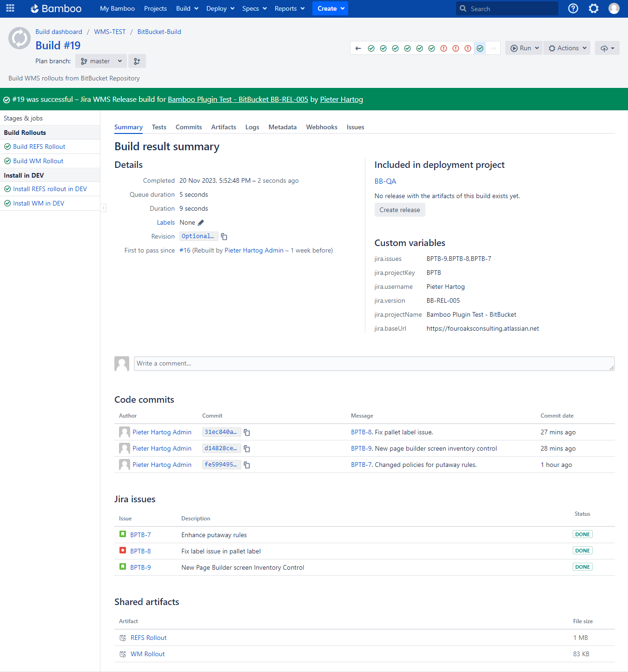The image size is (628, 672).
Task: Expand the Specs menu
Action: point(254,8)
